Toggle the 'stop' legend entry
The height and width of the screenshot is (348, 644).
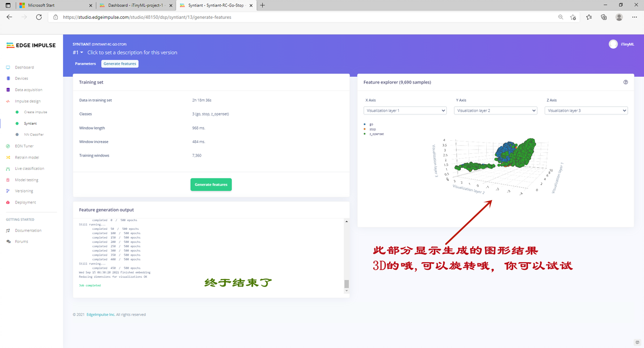[x=370, y=129]
